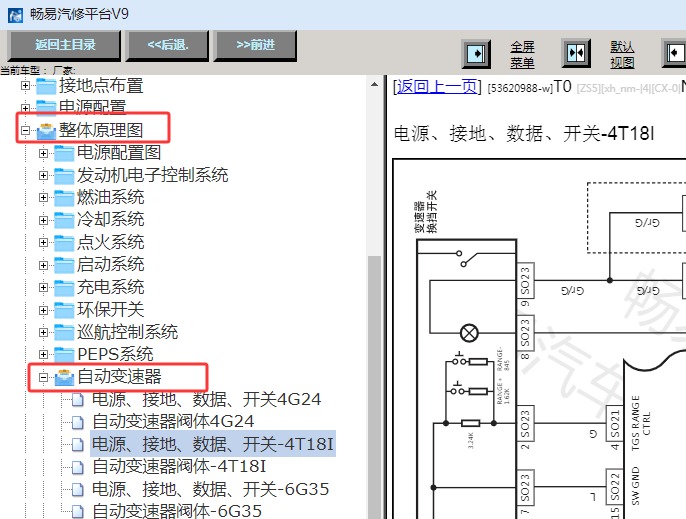This screenshot has height=519, width=686.
Task: Click the 充电系统 folder icon
Action: (x=64, y=288)
